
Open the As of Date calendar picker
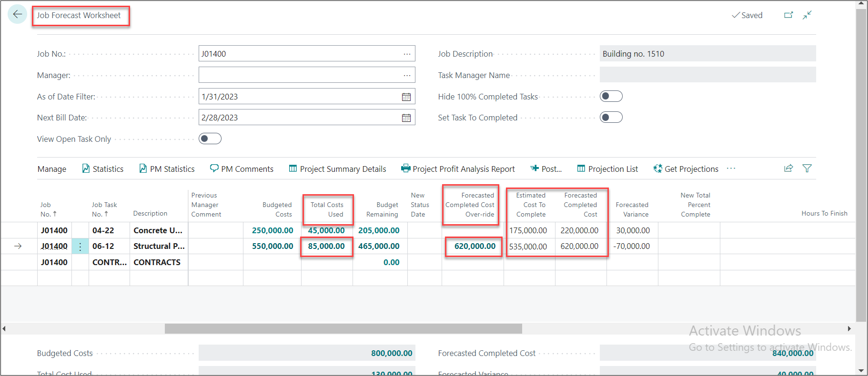click(x=406, y=97)
